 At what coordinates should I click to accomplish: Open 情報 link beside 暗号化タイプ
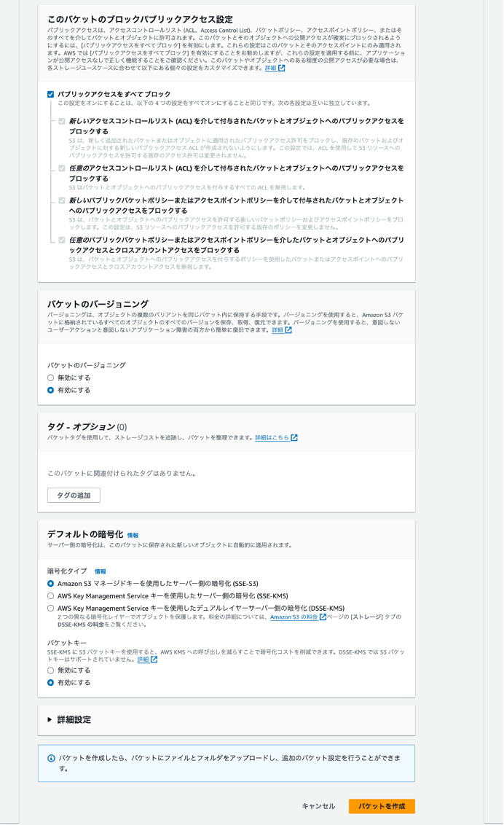pyautogui.click(x=101, y=571)
